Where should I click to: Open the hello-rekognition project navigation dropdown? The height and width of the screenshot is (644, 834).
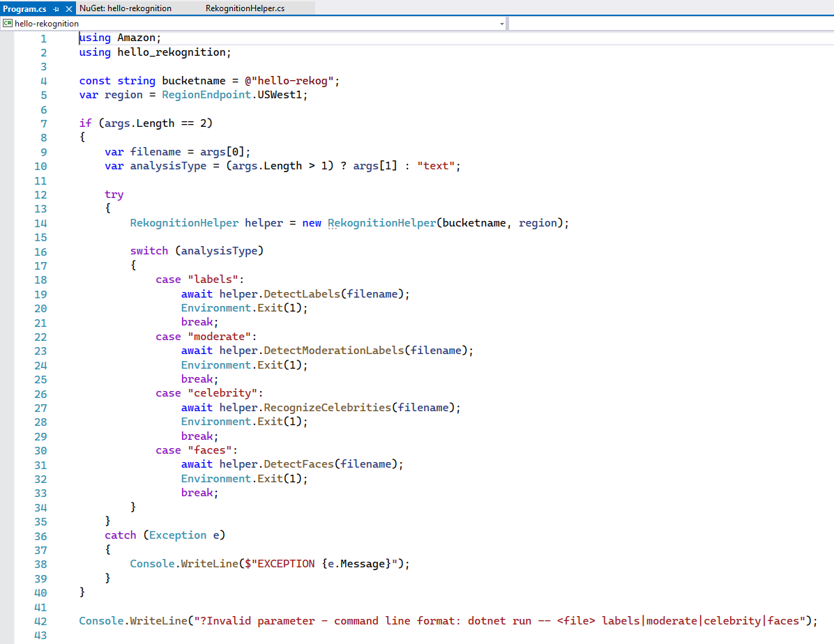[254, 24]
